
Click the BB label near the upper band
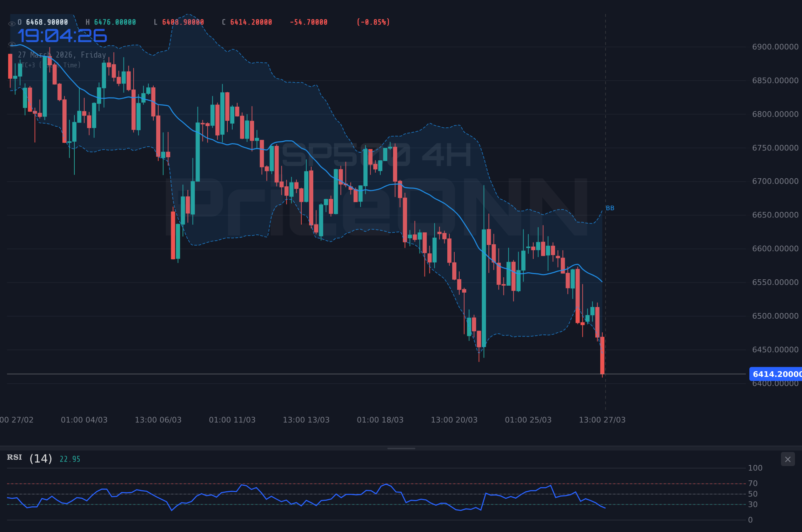click(x=610, y=208)
